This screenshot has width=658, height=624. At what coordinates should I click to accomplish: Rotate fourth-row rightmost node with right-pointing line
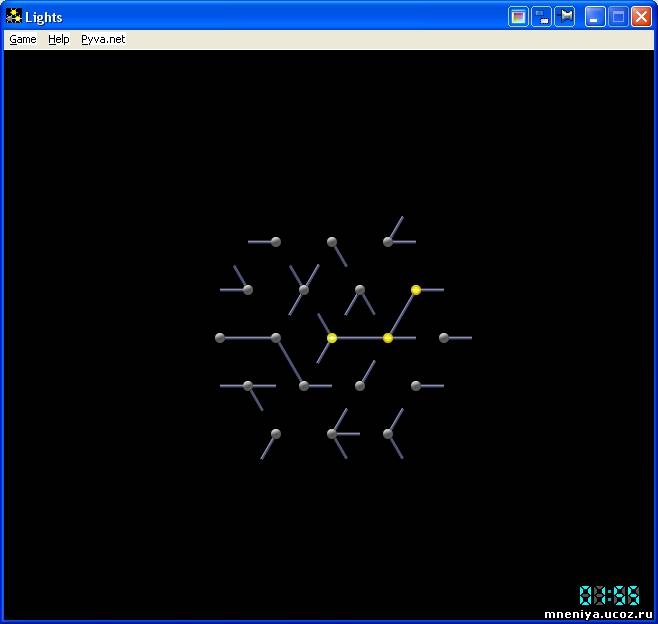[416, 386]
